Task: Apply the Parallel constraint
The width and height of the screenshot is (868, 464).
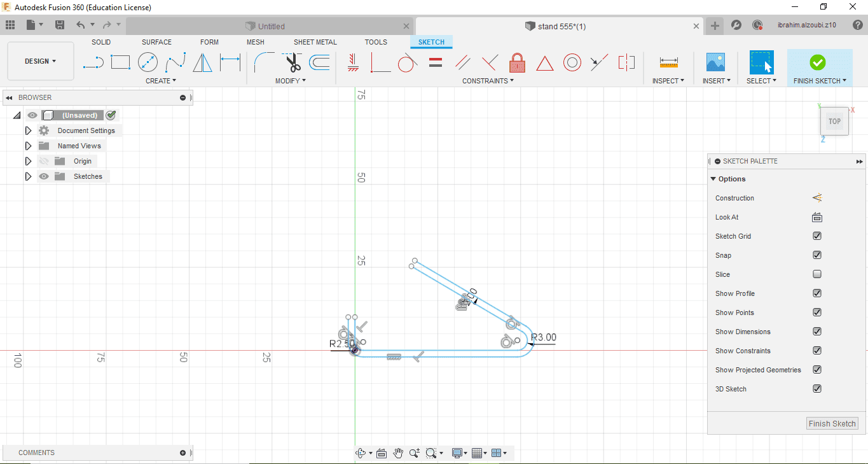Action: coord(463,62)
